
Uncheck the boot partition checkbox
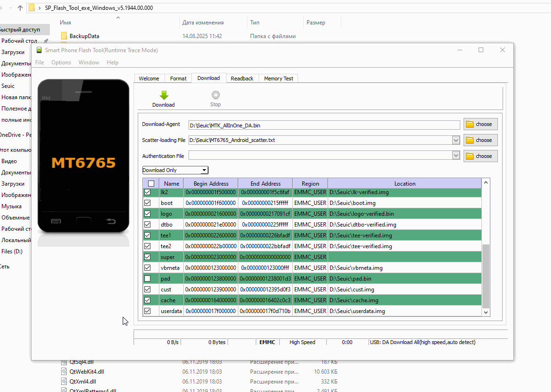[x=148, y=203]
